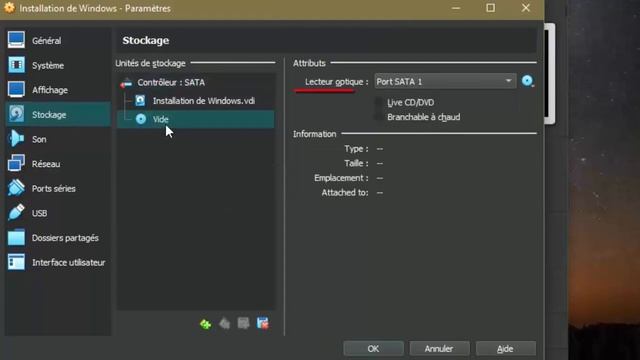This screenshot has width=640, height=360.
Task: Click the Affichage screen icon
Action: pos(16,89)
